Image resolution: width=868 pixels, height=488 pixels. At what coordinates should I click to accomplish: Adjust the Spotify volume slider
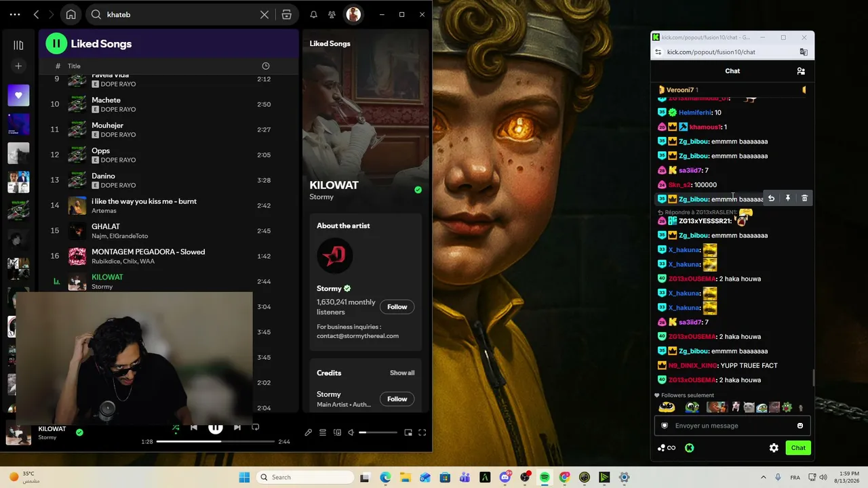tap(378, 432)
